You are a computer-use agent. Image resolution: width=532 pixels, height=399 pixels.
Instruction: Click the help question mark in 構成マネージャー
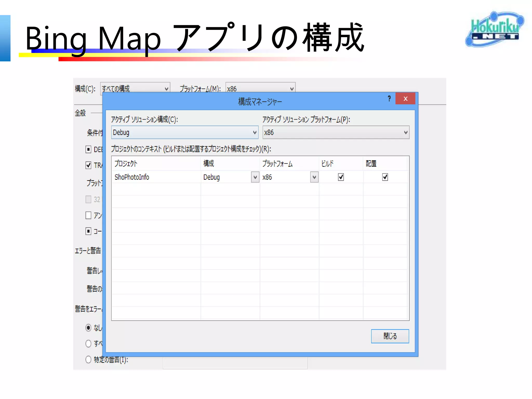coord(389,99)
